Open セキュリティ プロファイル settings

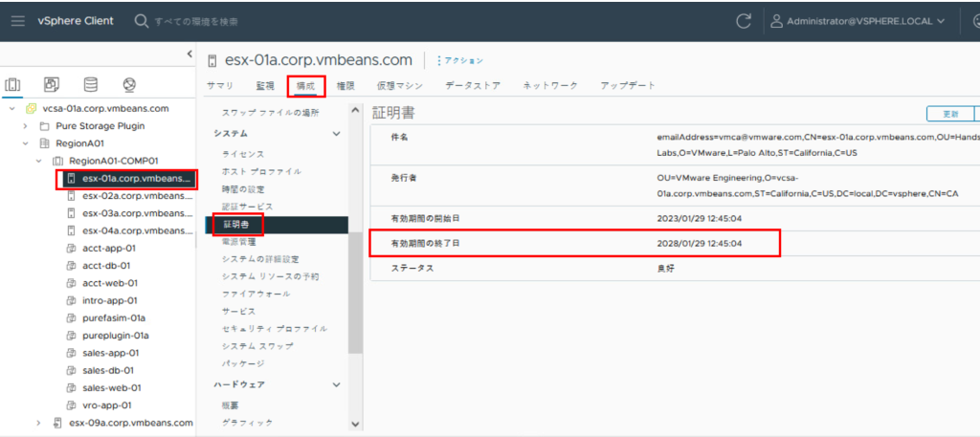pos(275,328)
